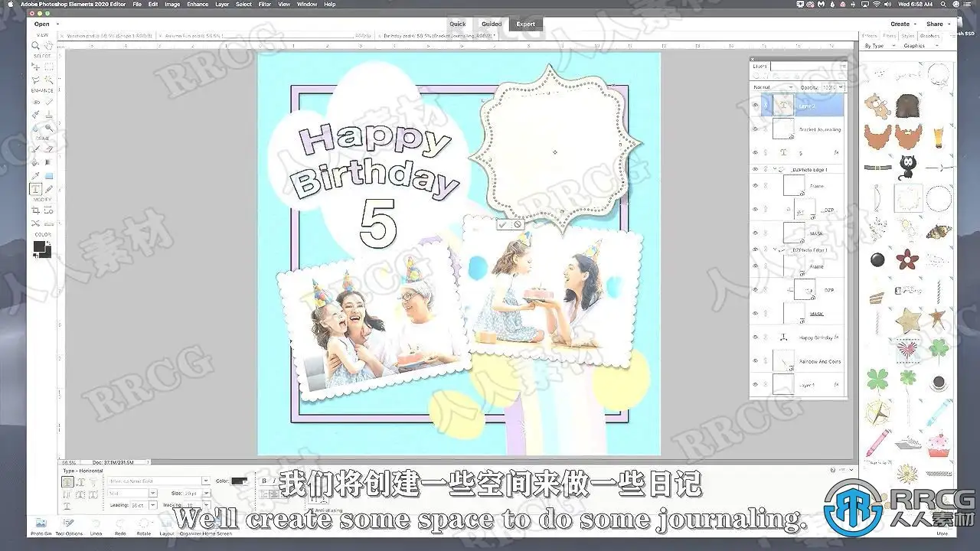Click the foreground color swatch
The height and width of the screenshot is (551, 980).
pyautogui.click(x=39, y=246)
